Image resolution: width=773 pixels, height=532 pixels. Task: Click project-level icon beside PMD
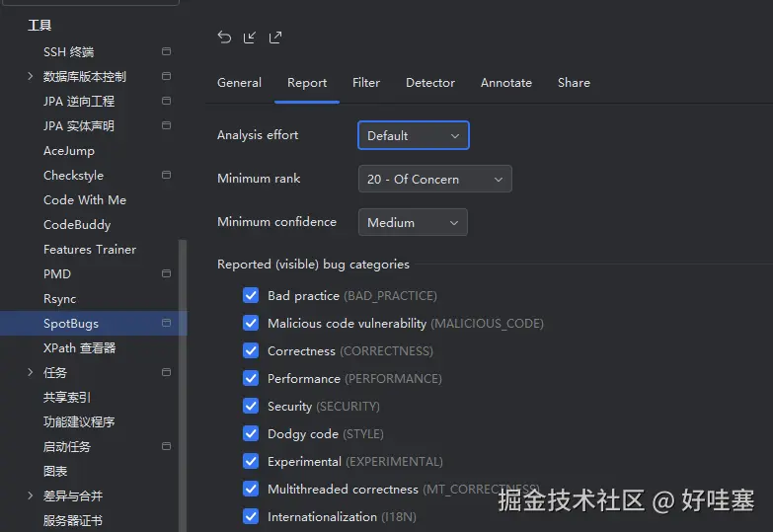pos(166,273)
